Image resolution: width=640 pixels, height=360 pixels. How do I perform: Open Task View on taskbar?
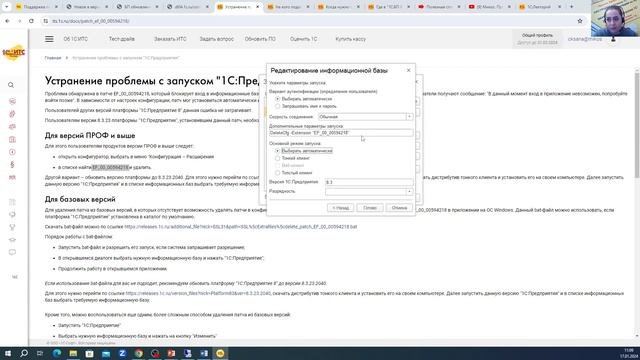(x=40, y=353)
